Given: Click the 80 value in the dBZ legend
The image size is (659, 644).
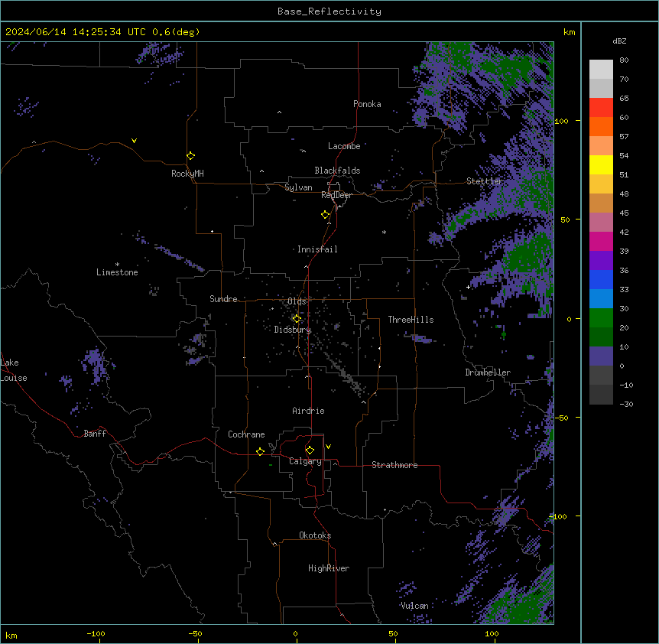Looking at the screenshot, I should (x=624, y=60).
